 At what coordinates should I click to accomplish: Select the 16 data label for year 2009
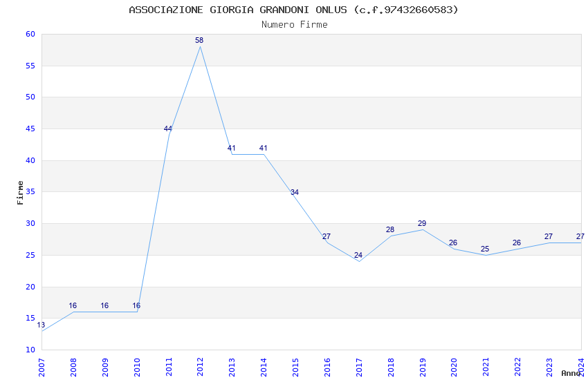[x=104, y=305]
